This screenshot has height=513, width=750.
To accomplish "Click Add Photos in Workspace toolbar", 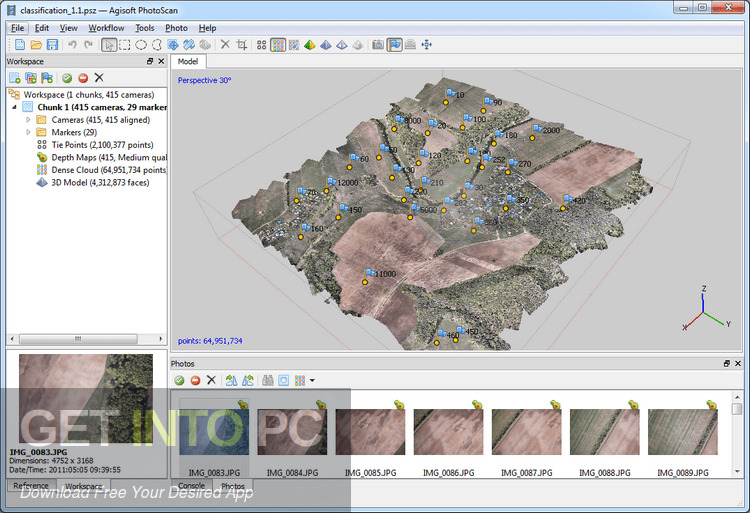I will click(x=31, y=77).
